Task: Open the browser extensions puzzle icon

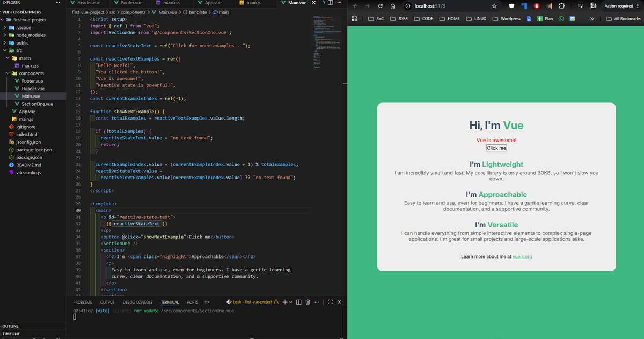Action: [x=562, y=6]
